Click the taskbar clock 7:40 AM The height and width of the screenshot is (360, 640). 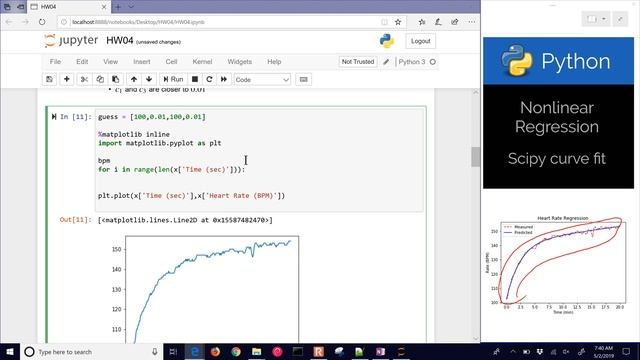tap(604, 351)
